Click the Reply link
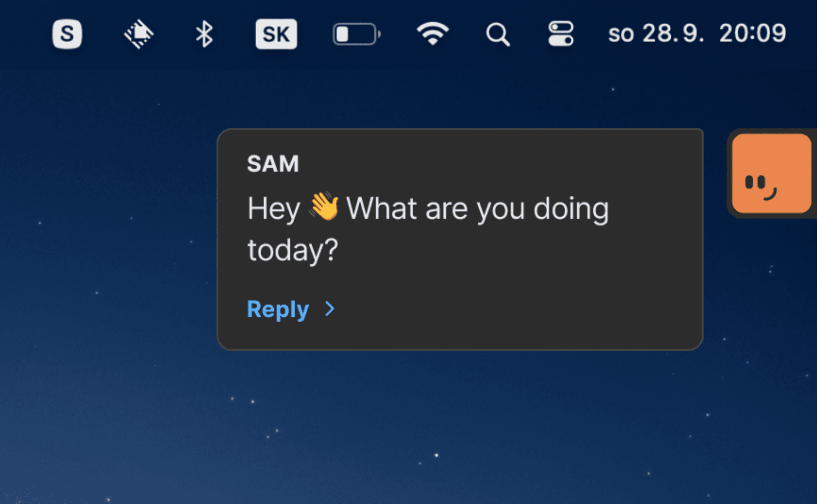This screenshot has width=817, height=504. click(278, 309)
